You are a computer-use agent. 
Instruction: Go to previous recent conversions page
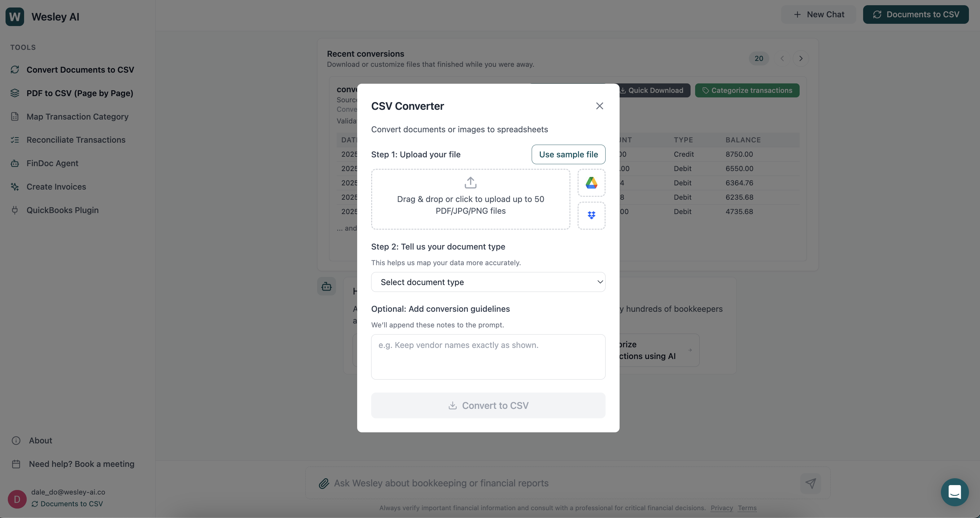click(x=782, y=59)
